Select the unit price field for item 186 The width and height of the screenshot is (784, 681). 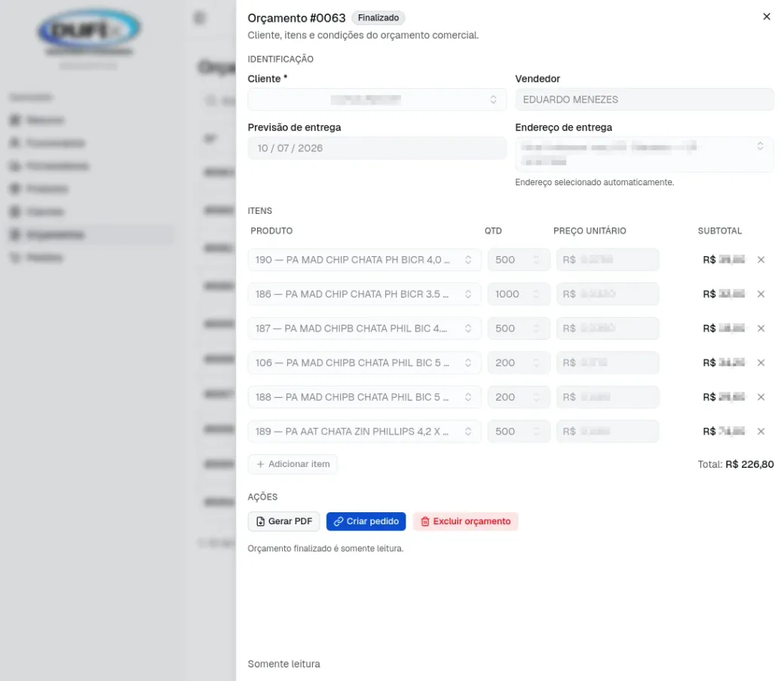(x=608, y=295)
